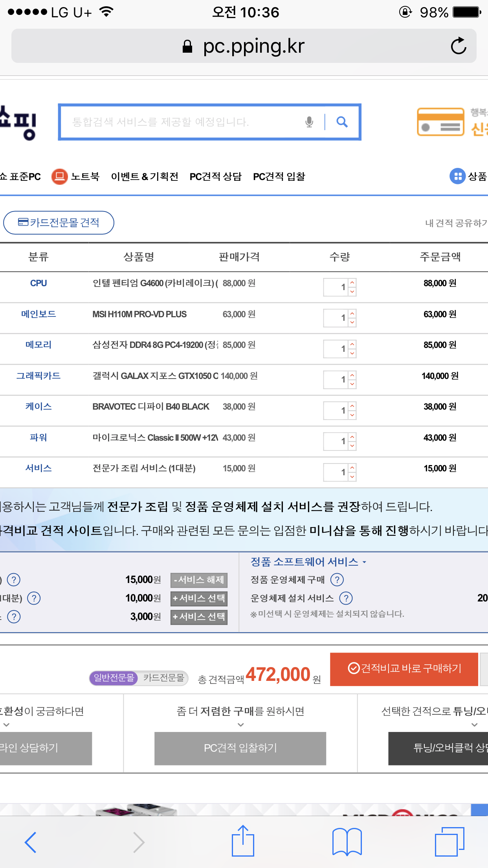Select the CPU quantity input field
Screen dimensions: 488x868
coord(336,287)
